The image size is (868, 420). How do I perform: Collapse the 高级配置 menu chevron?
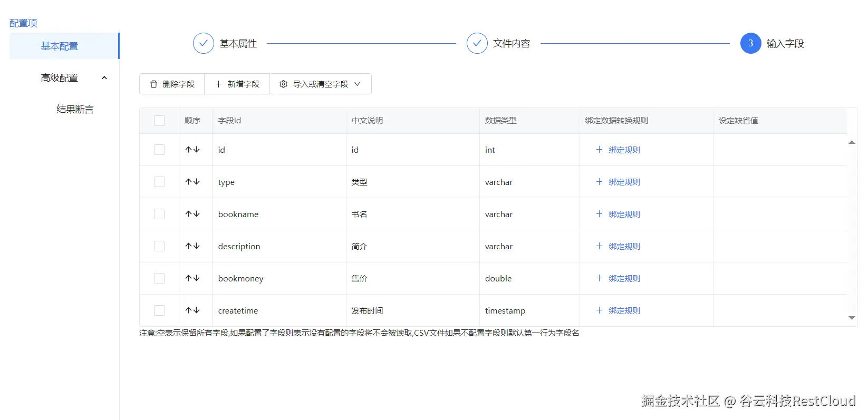(104, 78)
